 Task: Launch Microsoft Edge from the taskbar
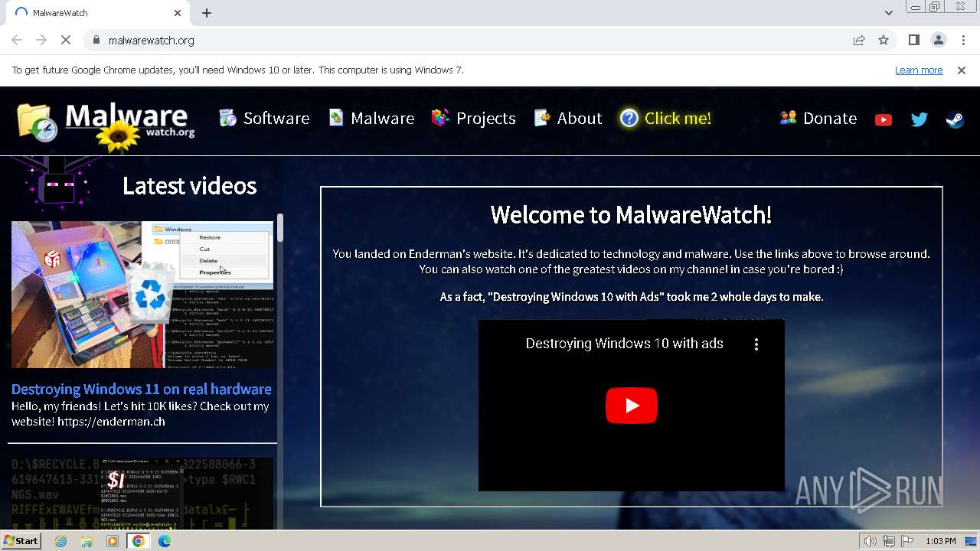pyautogui.click(x=165, y=541)
